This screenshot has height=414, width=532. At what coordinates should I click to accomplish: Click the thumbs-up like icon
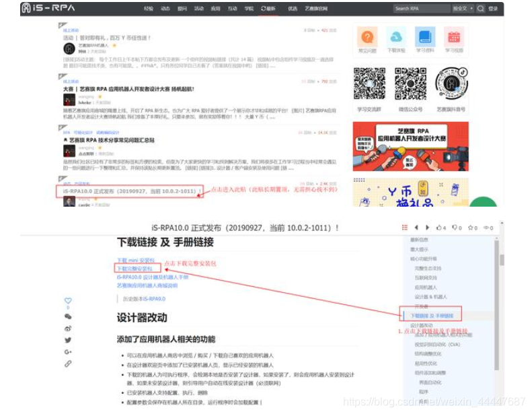click(x=439, y=228)
